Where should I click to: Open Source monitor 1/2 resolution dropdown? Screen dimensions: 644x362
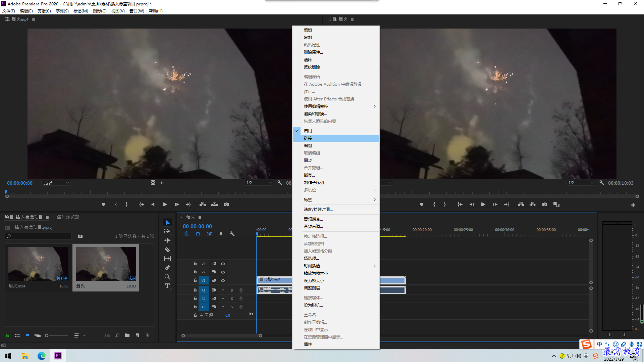(x=258, y=183)
